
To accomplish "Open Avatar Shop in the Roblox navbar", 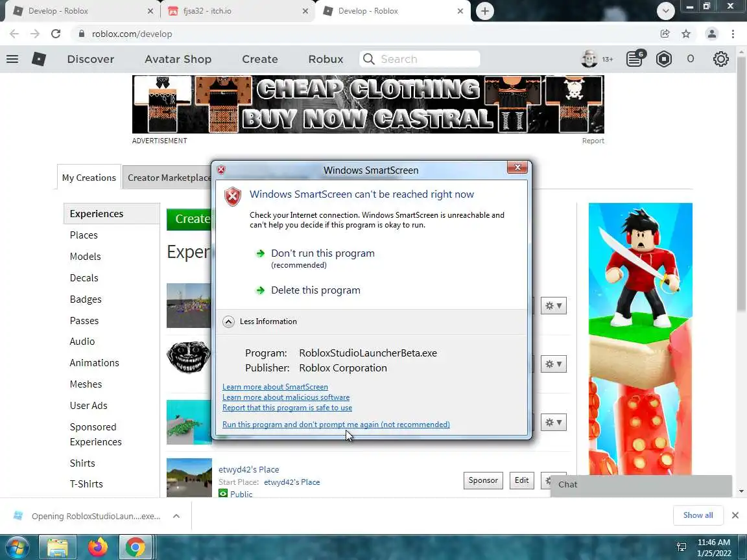I will coord(178,59).
